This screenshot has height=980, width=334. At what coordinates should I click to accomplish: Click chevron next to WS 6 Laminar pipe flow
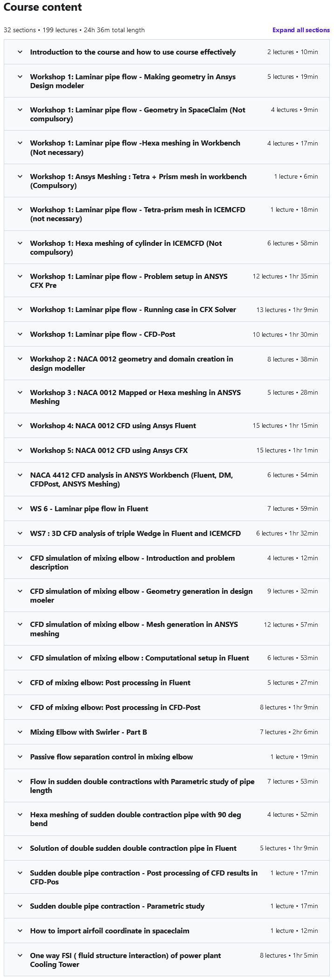coord(20,508)
